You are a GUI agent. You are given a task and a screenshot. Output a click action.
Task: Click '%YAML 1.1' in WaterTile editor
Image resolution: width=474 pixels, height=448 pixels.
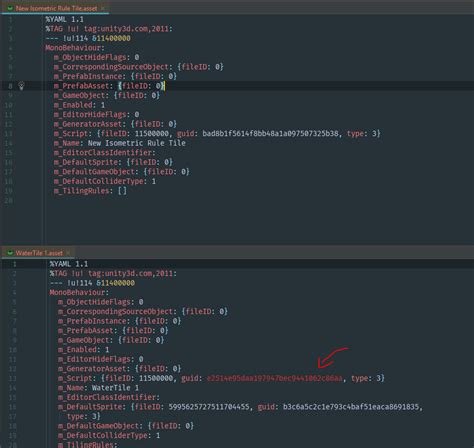click(69, 264)
